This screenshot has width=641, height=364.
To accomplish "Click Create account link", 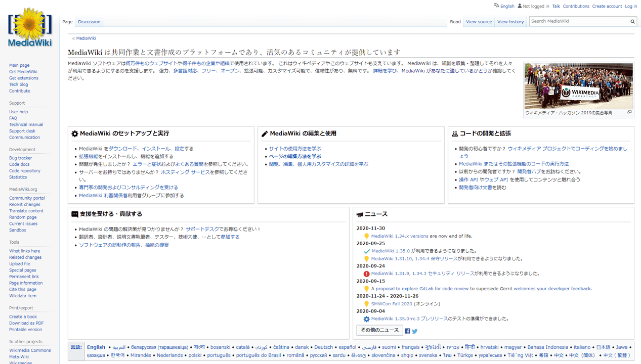I will click(x=607, y=6).
